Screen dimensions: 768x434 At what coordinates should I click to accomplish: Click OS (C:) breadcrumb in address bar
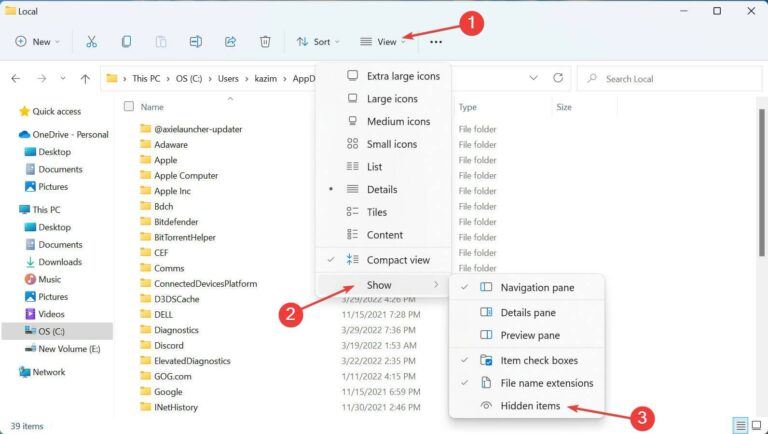189,78
